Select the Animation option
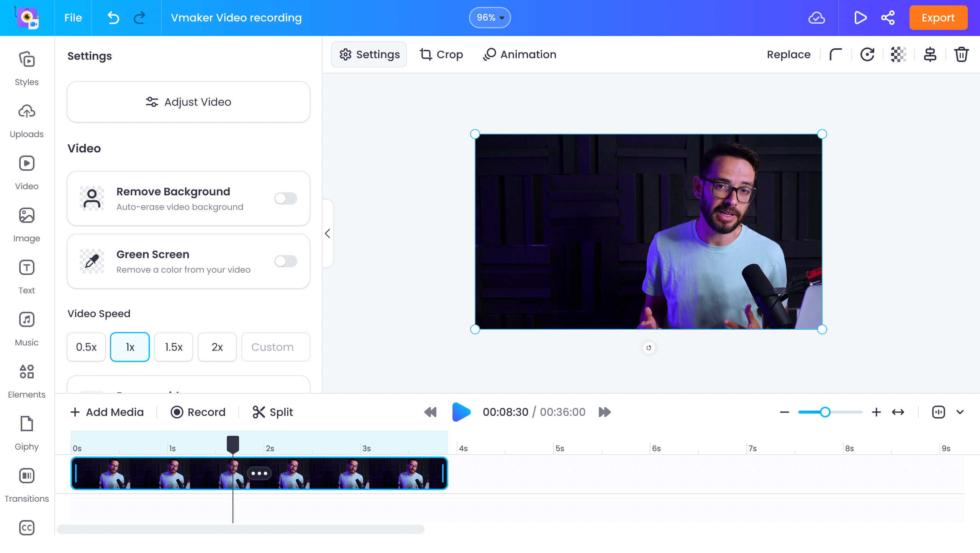This screenshot has height=553, width=980. pos(519,54)
